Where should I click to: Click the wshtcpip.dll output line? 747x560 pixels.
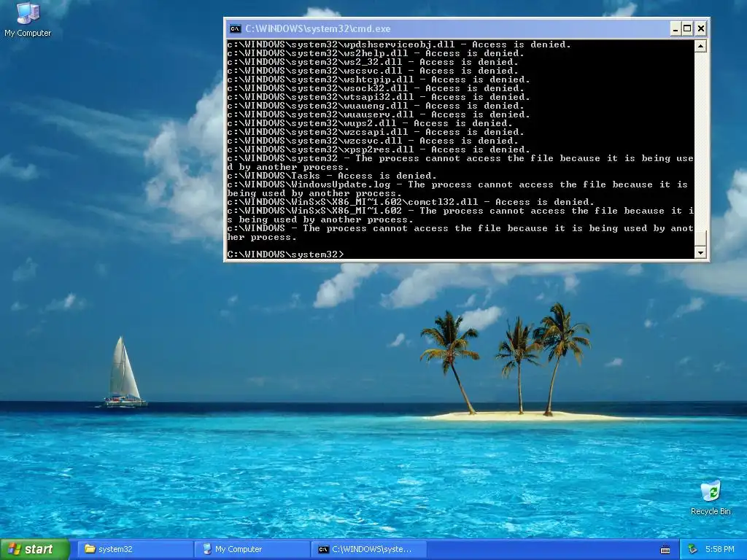[x=379, y=79]
